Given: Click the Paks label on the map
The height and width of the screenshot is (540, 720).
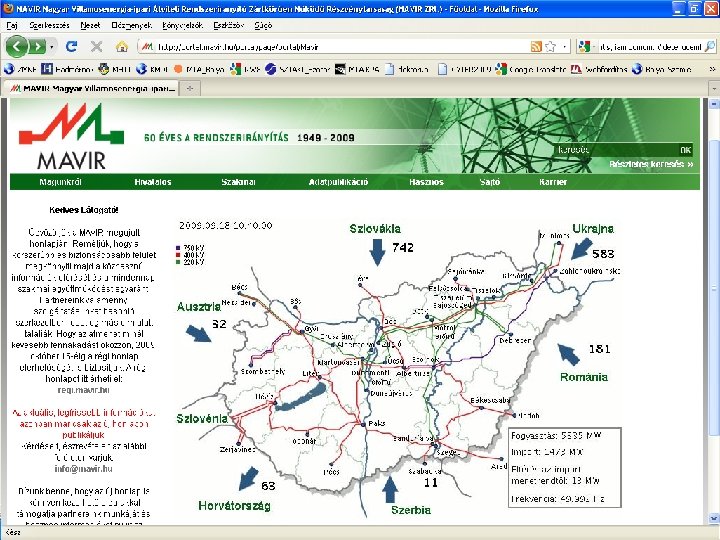Looking at the screenshot, I should coord(377,423).
